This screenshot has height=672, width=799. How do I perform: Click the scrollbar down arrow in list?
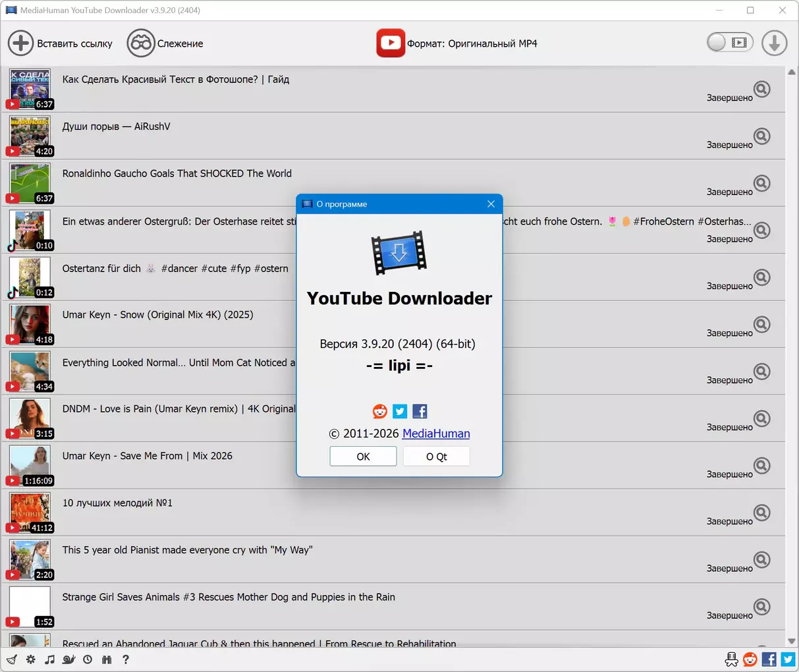(792, 641)
